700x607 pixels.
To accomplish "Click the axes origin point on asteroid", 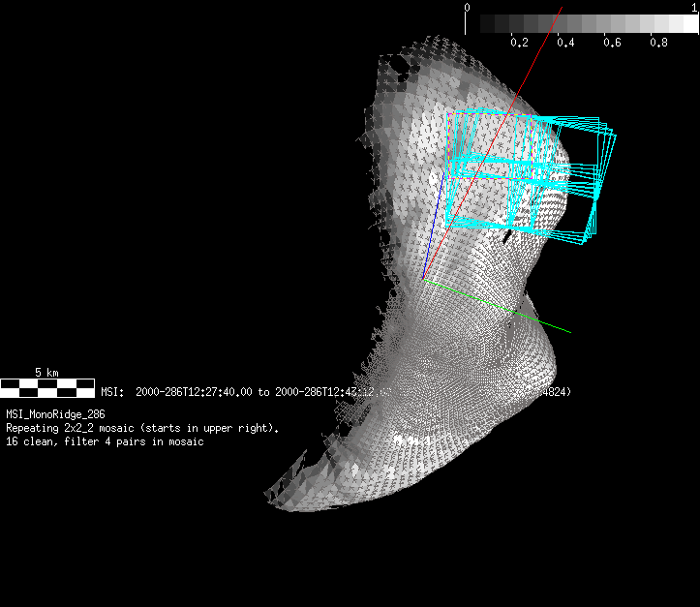I will 423,279.
